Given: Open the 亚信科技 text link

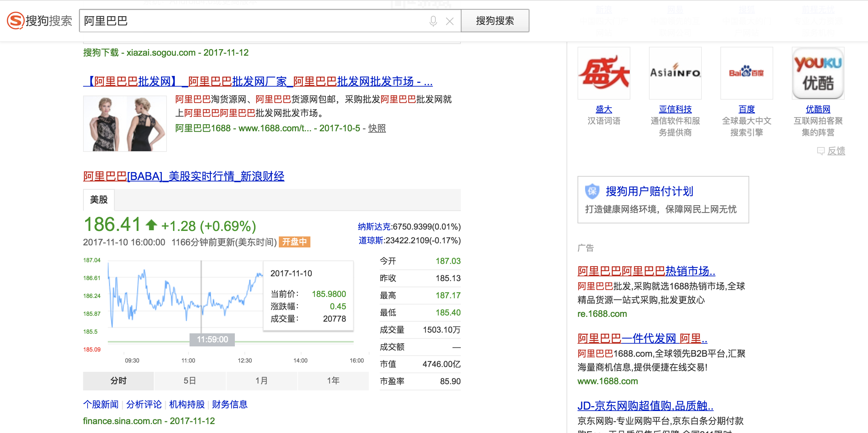Looking at the screenshot, I should click(x=675, y=109).
